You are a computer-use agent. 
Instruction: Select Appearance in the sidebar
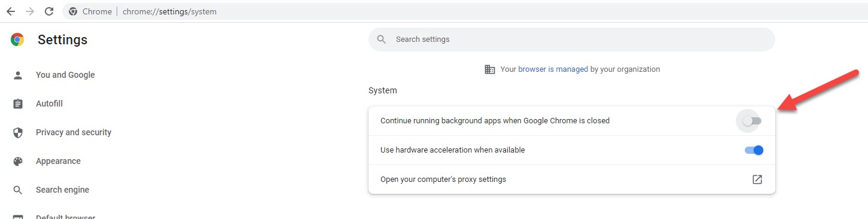(x=58, y=161)
